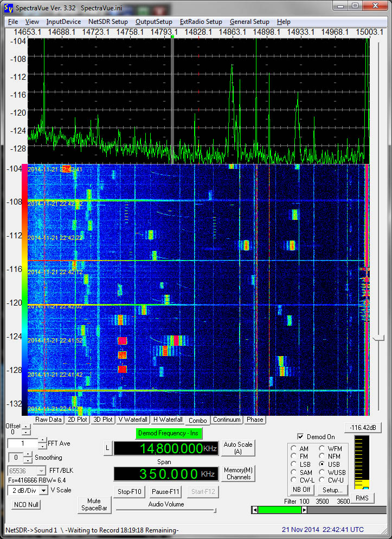Click the SpectraVue app icon in title bar
Viewport: 392px width, 539px height.
[x=9, y=8]
